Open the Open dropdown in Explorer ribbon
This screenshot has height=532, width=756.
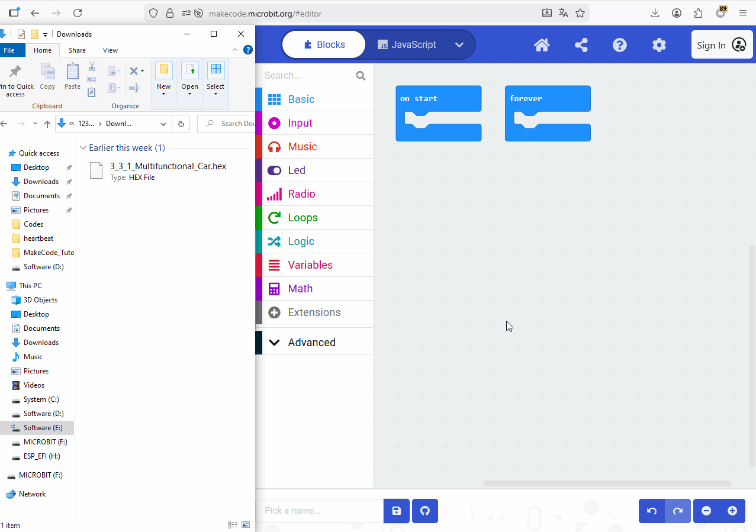pyautogui.click(x=190, y=84)
